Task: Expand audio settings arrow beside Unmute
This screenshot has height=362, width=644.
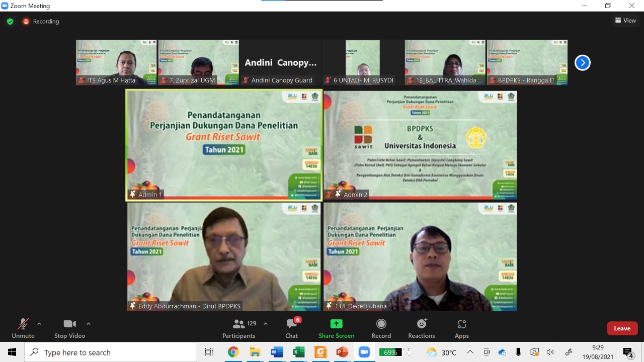Action: point(39,324)
